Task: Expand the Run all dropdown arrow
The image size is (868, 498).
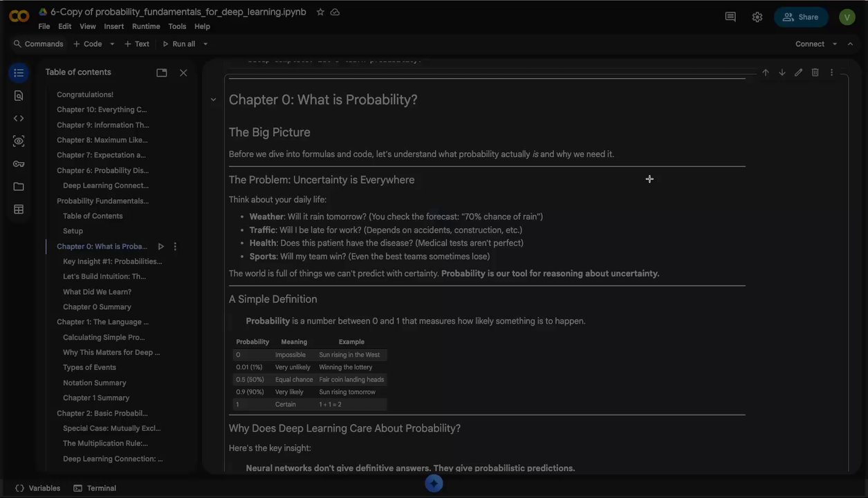Action: click(x=205, y=44)
